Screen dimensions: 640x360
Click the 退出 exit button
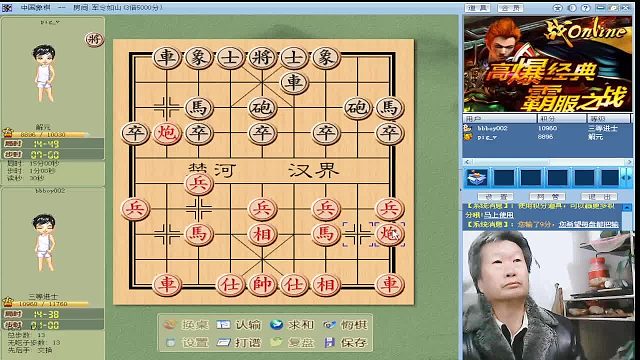point(599,197)
